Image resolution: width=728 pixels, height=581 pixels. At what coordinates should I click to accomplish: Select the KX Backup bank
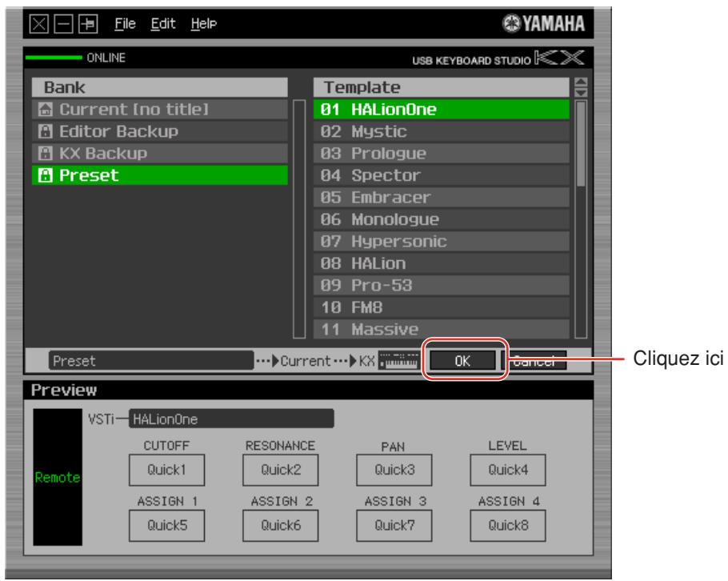(160, 153)
